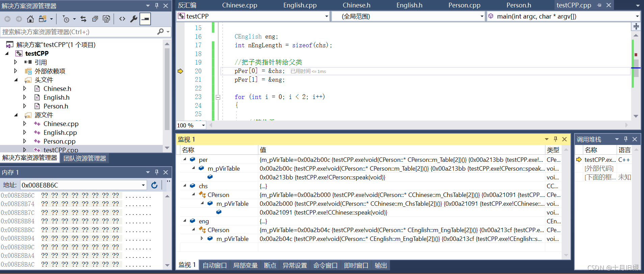Viewport: 644px width, 274px height.
Task: Open the 团队资源管理器 tab
Action: tap(85, 158)
